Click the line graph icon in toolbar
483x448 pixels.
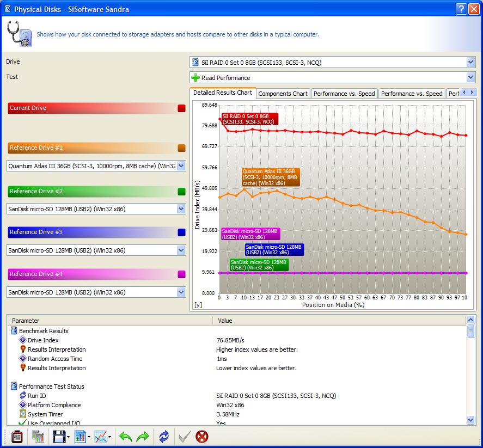tap(101, 437)
